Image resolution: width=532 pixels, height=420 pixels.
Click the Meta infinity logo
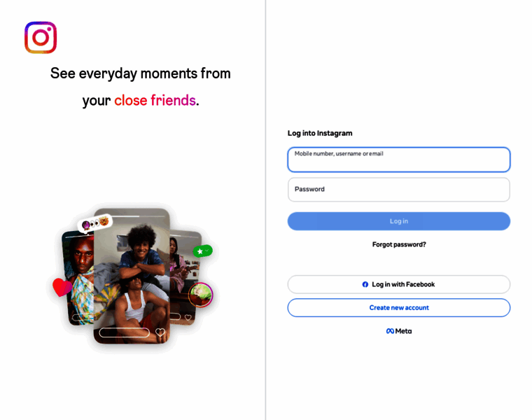tap(390, 331)
